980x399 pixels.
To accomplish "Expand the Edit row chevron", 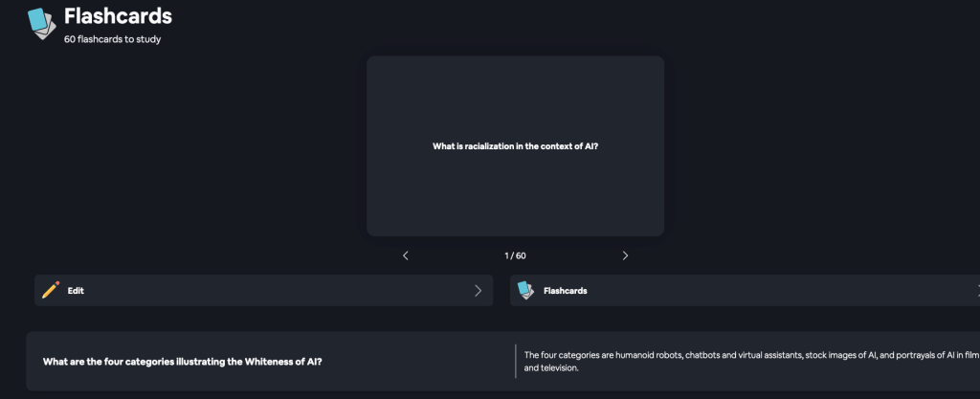I will [478, 290].
